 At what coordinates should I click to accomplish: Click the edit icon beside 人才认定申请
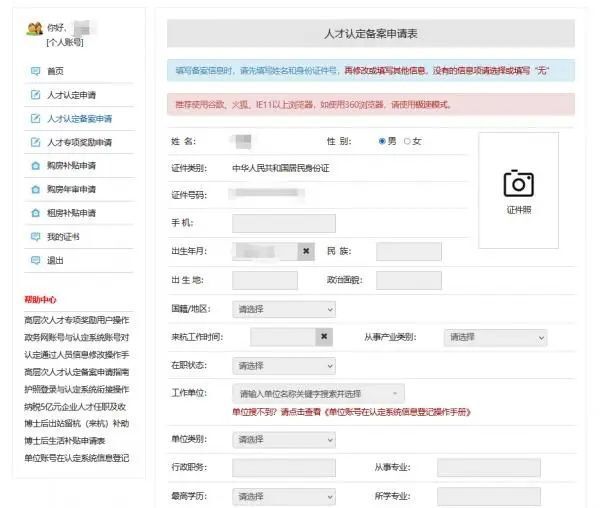35,94
